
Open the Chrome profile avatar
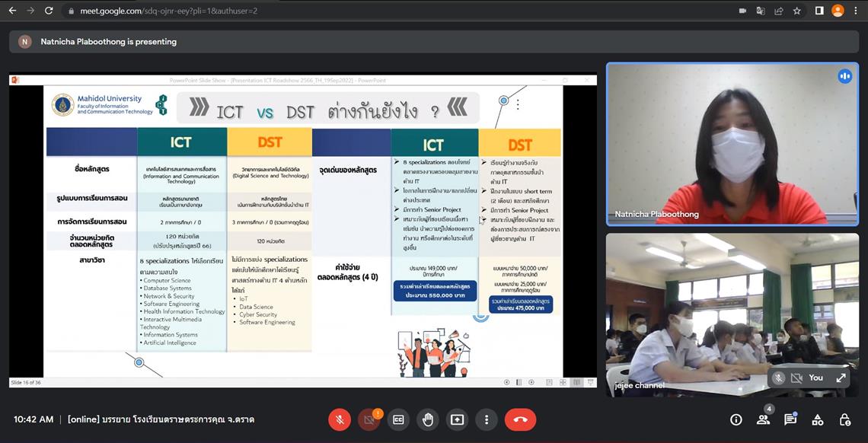pyautogui.click(x=838, y=11)
